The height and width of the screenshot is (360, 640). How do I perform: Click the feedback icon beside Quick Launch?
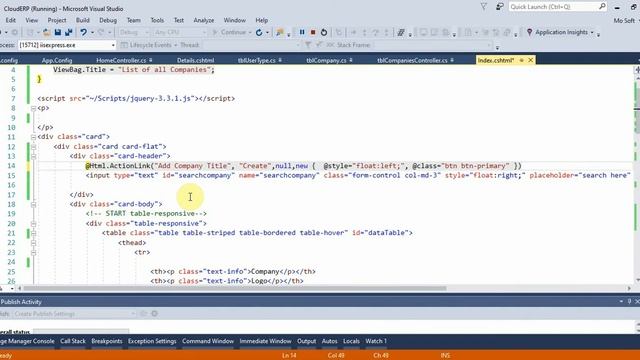coord(500,7)
